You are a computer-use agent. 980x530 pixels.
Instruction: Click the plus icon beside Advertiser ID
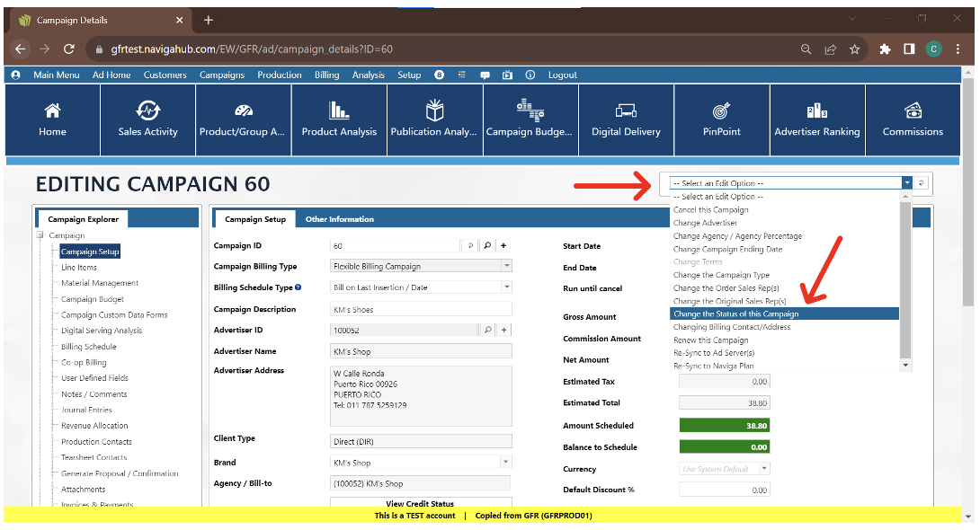click(x=504, y=331)
